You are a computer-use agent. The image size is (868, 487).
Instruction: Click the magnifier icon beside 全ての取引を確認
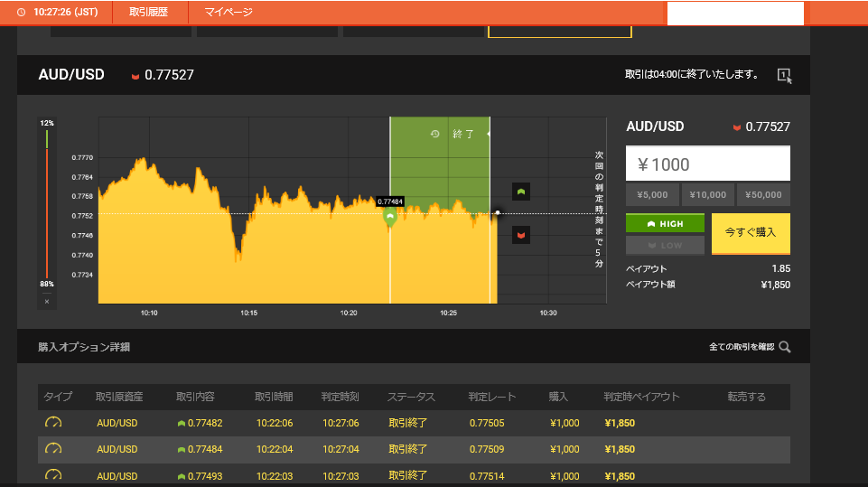[784, 347]
